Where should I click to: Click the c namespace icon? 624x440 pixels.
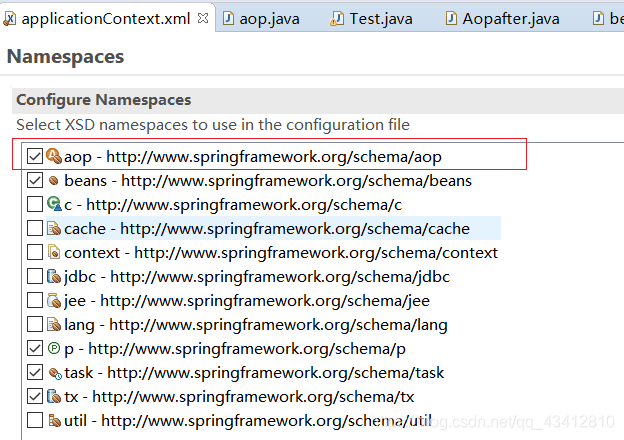54,204
